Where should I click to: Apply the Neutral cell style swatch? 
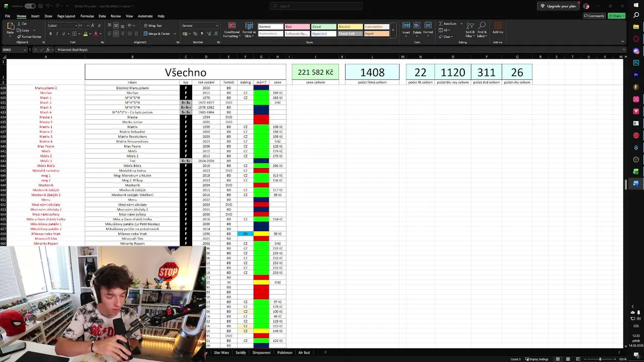pyautogui.click(x=350, y=27)
